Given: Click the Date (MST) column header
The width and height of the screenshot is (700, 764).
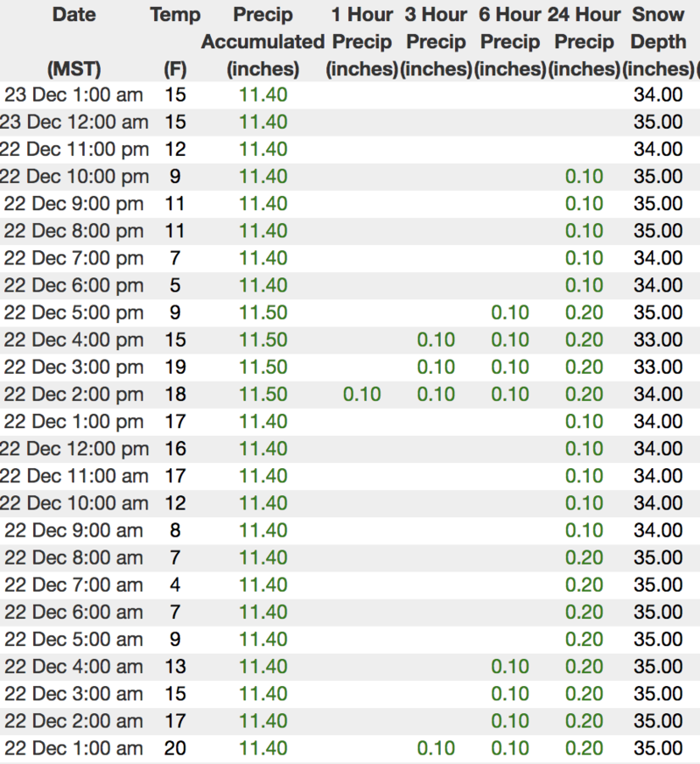Looking at the screenshot, I should click(x=74, y=41).
